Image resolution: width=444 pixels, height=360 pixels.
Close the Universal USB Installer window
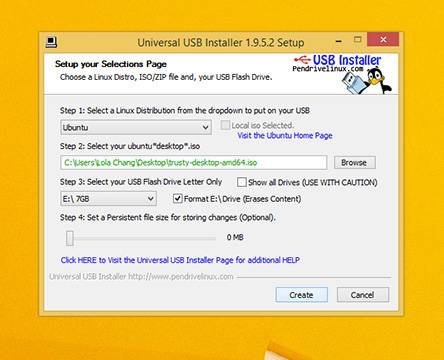tap(383, 40)
